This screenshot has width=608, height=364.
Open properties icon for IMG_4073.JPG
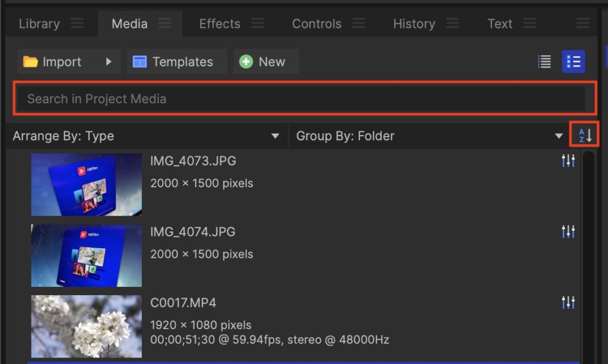pyautogui.click(x=568, y=161)
